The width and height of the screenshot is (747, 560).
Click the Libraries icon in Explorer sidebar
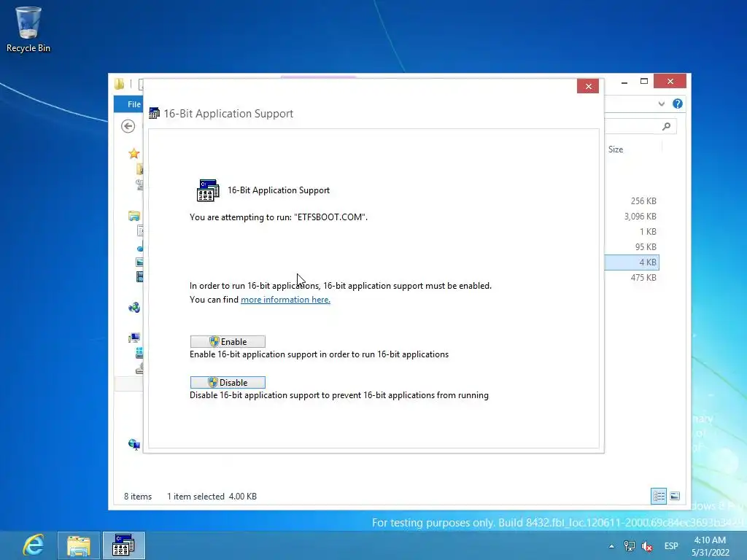[x=134, y=216]
